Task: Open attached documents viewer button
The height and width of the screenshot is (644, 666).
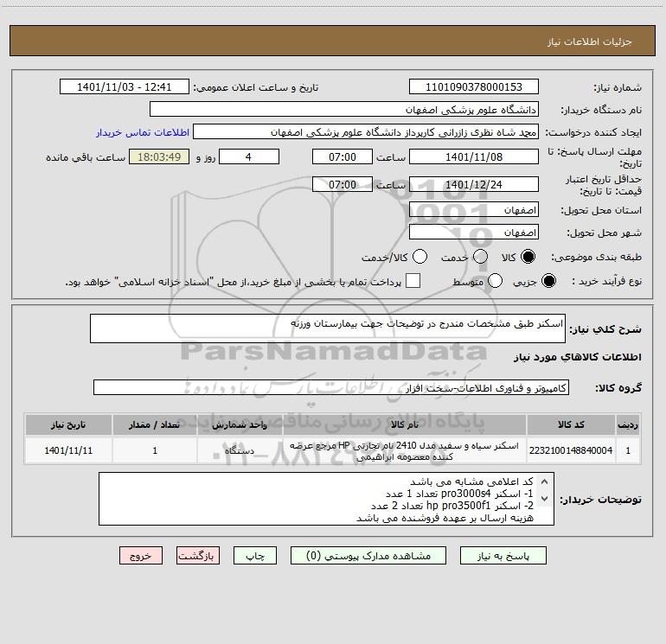Action: [x=368, y=556]
